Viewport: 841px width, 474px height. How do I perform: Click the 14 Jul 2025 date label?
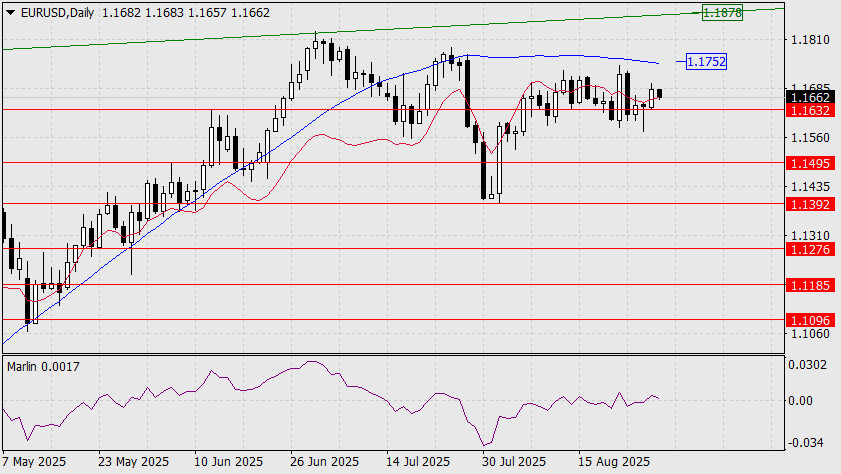[418, 462]
